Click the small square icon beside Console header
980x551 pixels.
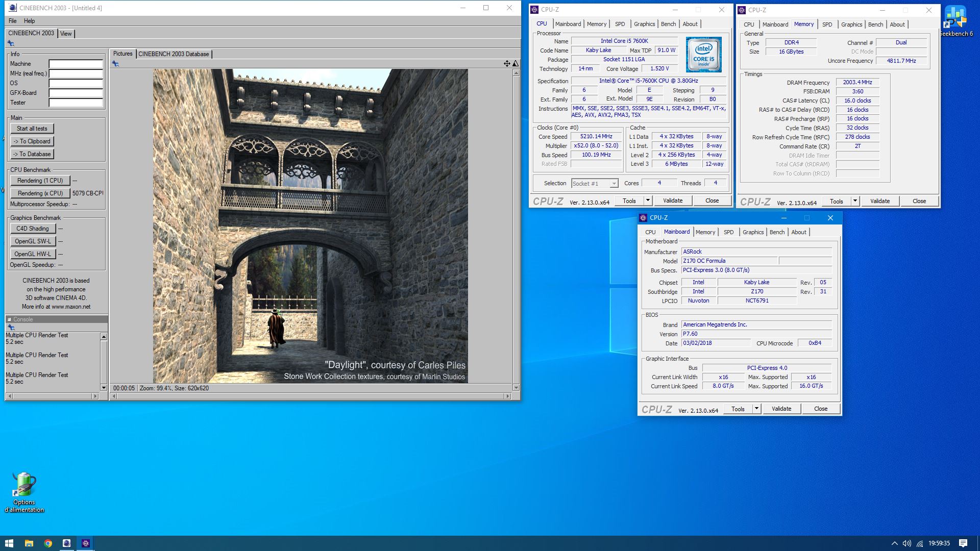(9, 319)
